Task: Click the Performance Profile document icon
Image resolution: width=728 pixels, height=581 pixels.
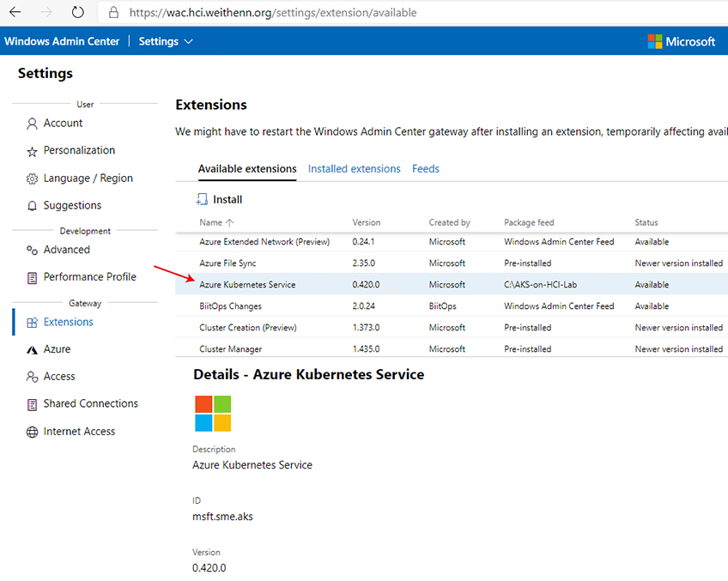Action: [x=32, y=278]
